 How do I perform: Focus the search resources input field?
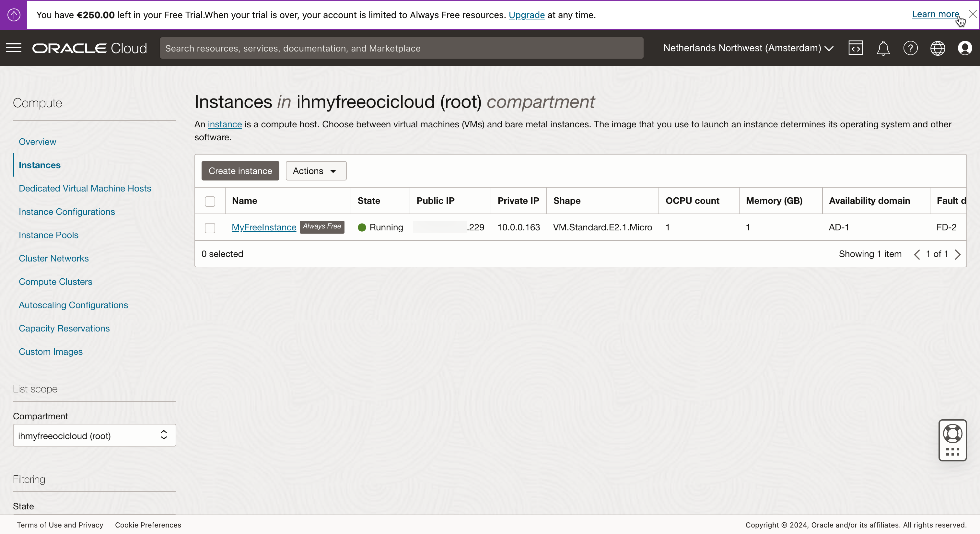[x=401, y=48]
